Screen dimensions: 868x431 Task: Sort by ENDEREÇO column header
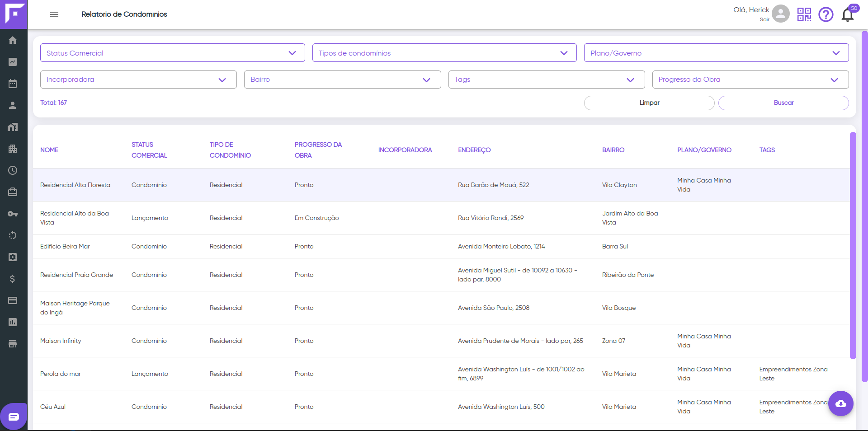tap(474, 150)
